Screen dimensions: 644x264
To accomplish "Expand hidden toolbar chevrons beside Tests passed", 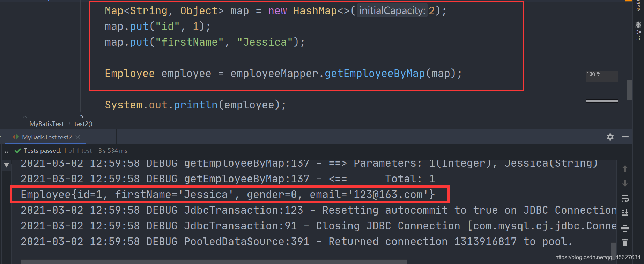I will pyautogui.click(x=7, y=151).
